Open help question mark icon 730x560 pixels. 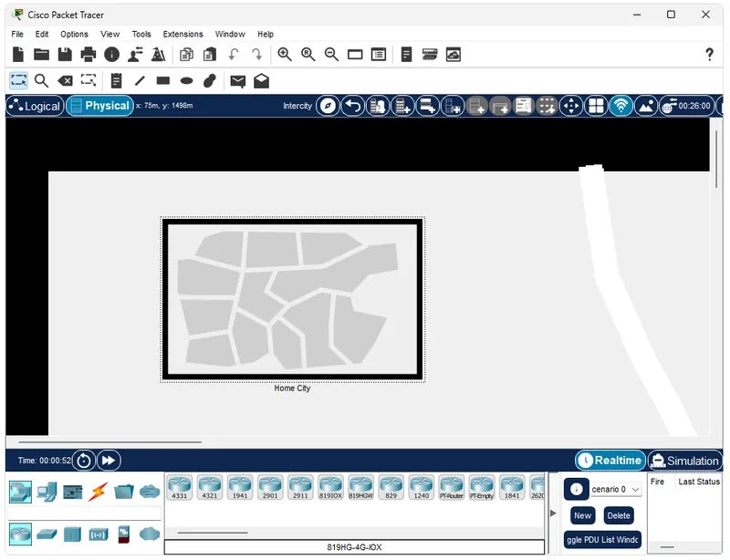(x=709, y=55)
